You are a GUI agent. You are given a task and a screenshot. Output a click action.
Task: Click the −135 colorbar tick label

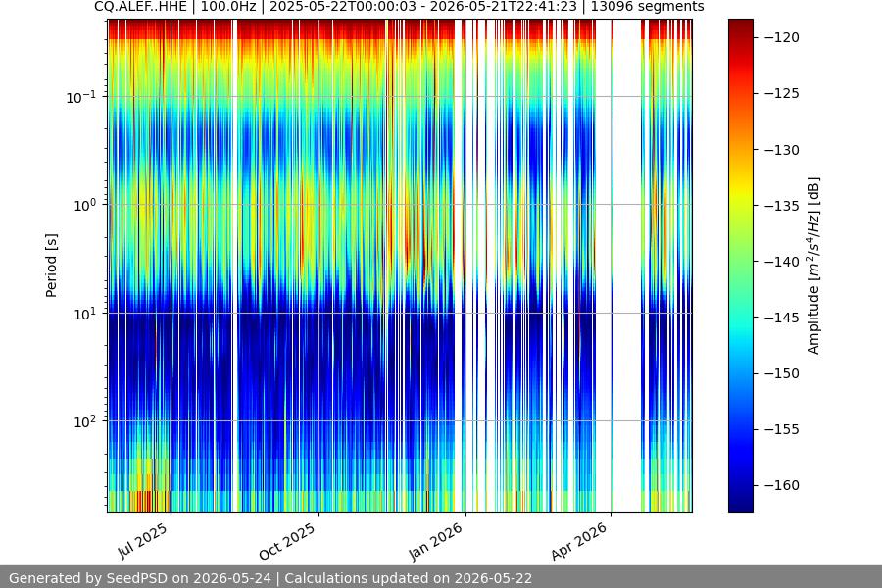[x=782, y=206]
